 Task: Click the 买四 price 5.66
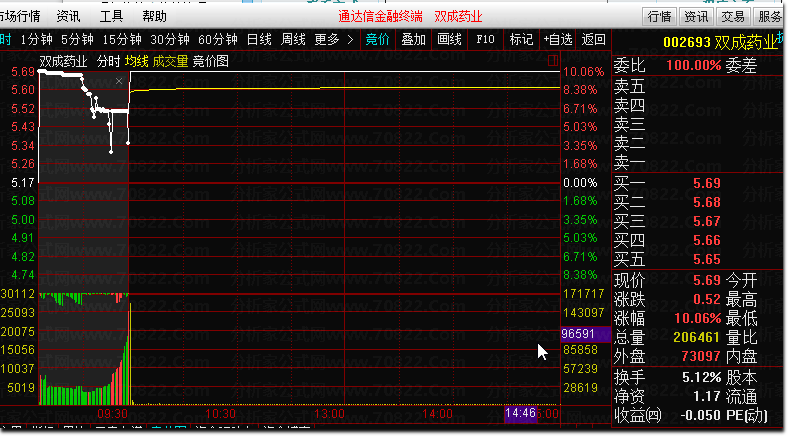pyautogui.click(x=706, y=241)
